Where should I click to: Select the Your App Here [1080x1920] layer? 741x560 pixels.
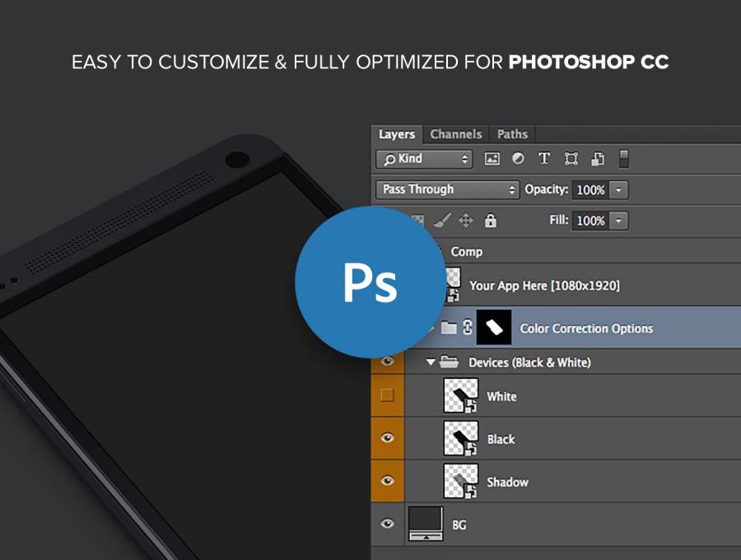(x=544, y=286)
